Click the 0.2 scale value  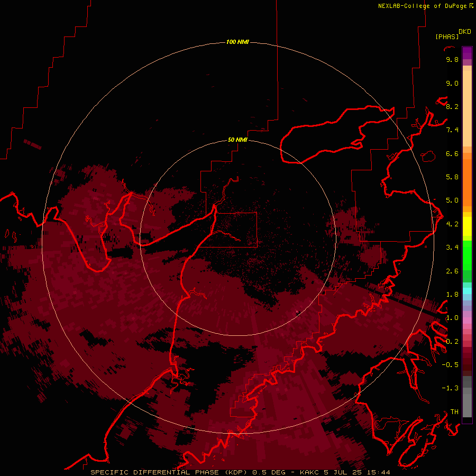coord(452,342)
